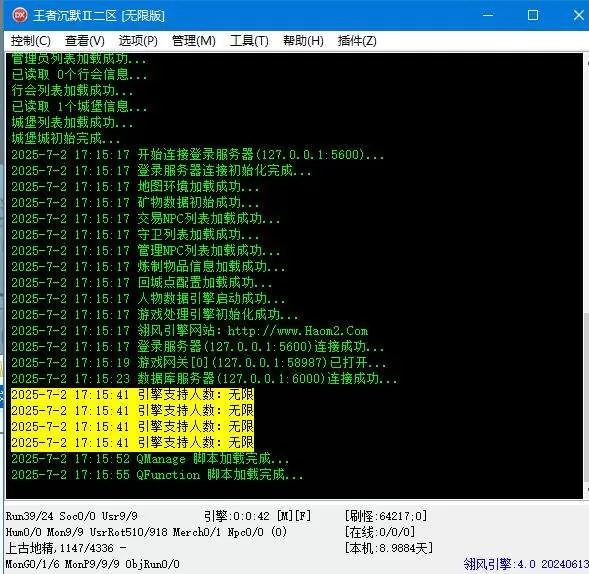Open the 工具(T) menu
Screen dimensions: 589x574
click(249, 41)
